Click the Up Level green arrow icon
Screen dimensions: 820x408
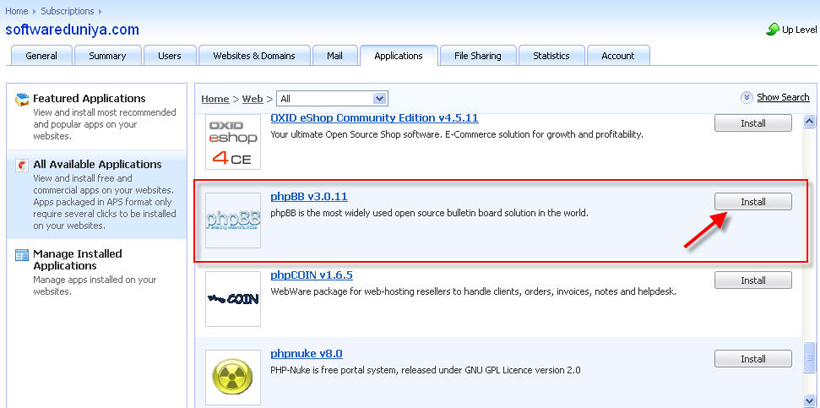(772, 29)
